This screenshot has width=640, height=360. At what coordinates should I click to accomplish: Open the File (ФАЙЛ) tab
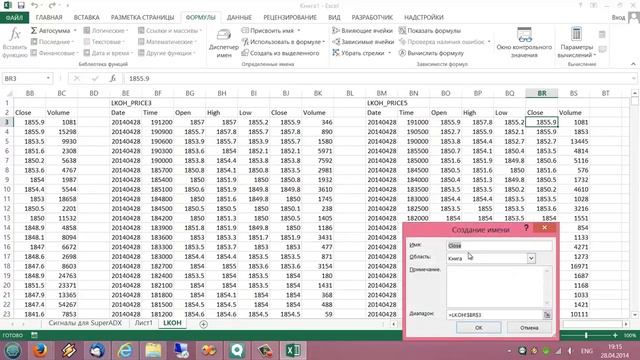click(14, 18)
